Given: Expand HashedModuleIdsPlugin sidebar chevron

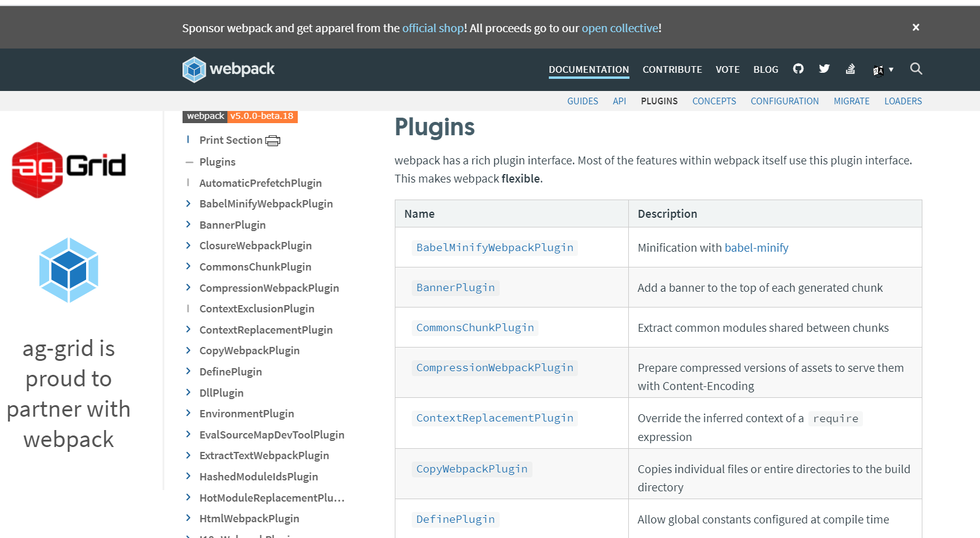Looking at the screenshot, I should click(188, 476).
